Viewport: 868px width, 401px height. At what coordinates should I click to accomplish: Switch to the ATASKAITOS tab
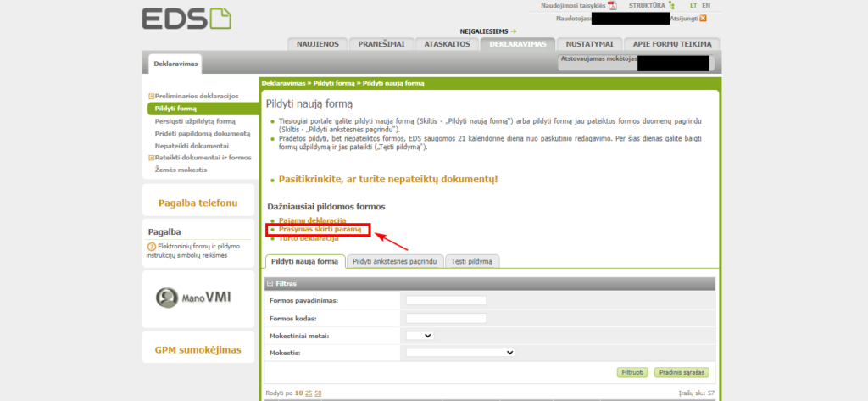[447, 44]
